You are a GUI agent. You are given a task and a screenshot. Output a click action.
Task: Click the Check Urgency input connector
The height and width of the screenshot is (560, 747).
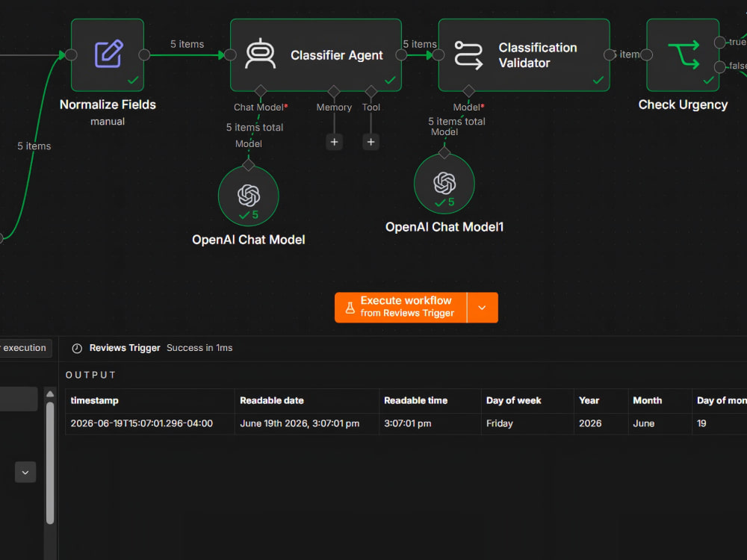[646, 55]
